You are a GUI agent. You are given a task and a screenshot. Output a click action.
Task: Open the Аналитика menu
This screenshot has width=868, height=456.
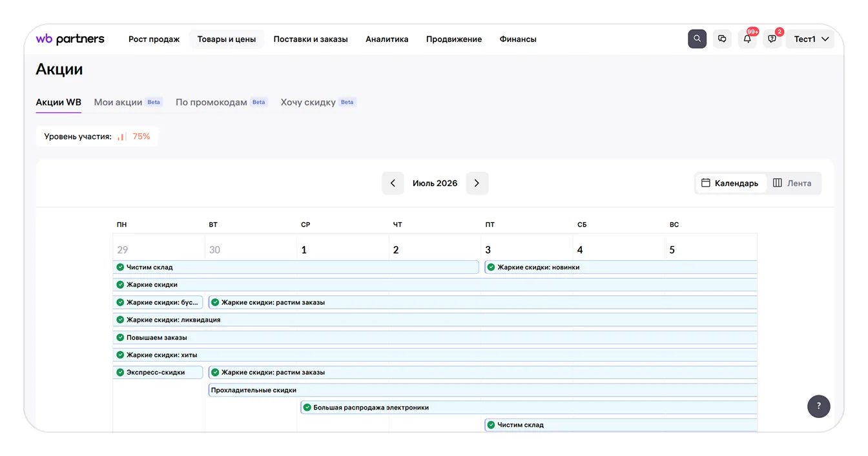tap(387, 39)
